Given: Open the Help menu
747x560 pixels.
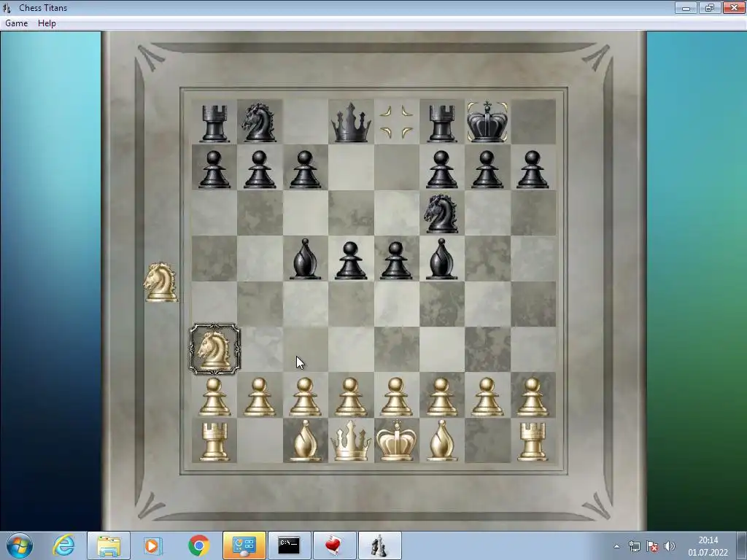Looking at the screenshot, I should tap(47, 23).
